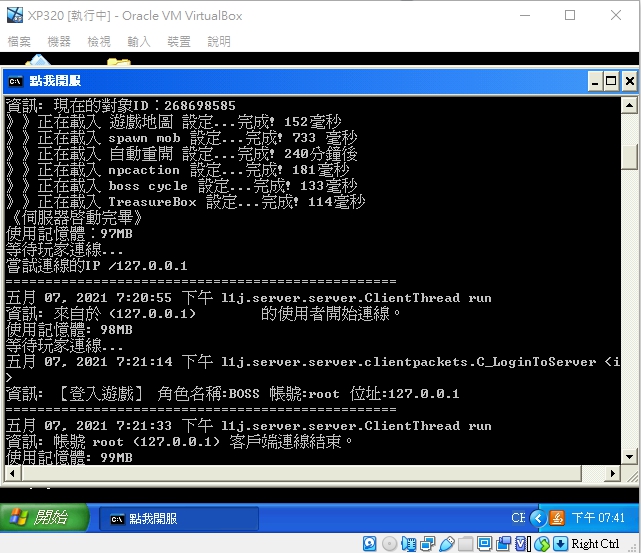The width and height of the screenshot is (641, 553).
Task: Click the XP 開始 start button
Action: (43, 517)
